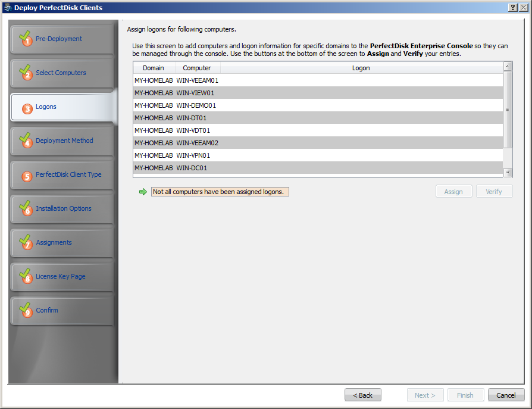The height and width of the screenshot is (409, 532).
Task: Click the Logons step 3 number icon
Action: 27,108
